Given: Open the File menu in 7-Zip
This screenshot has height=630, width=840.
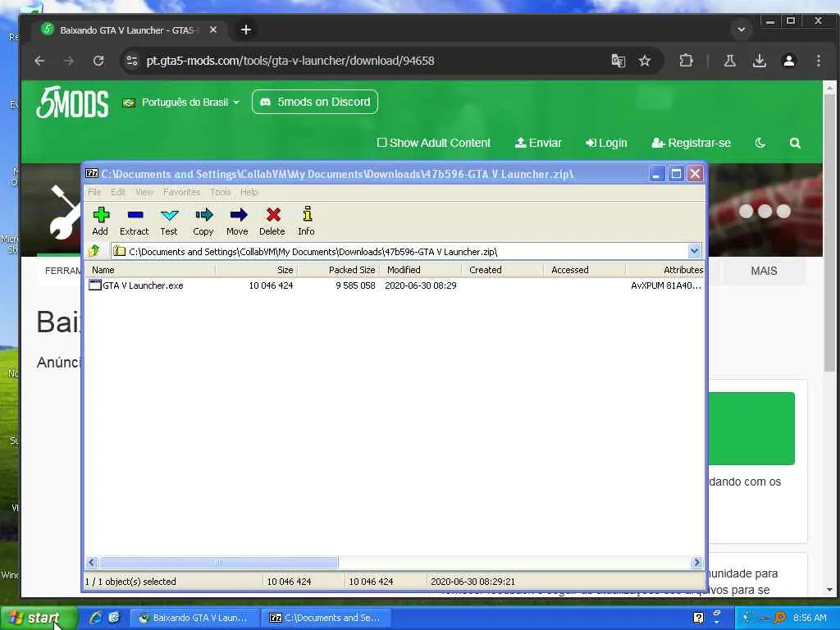Looking at the screenshot, I should pos(94,192).
